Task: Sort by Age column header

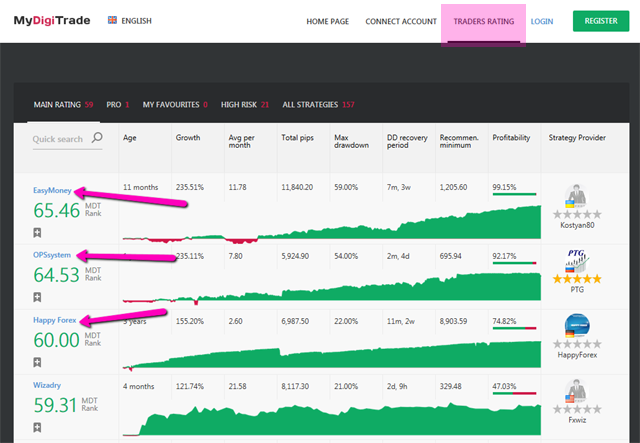Action: point(130,138)
